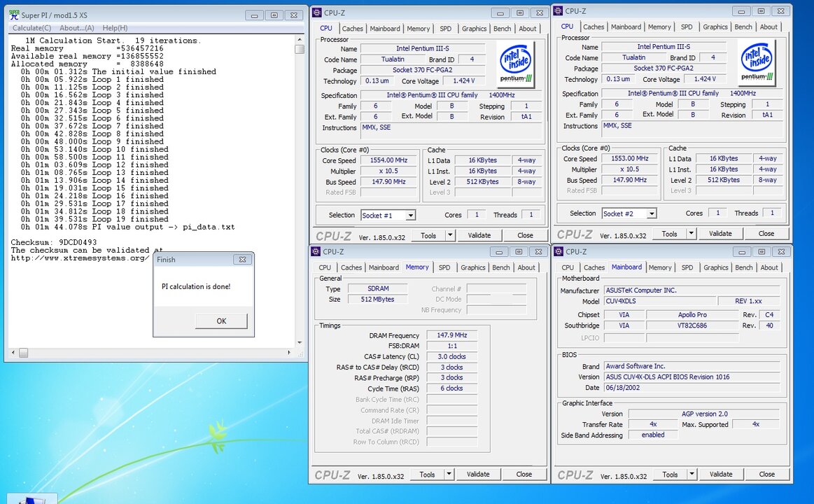This screenshot has width=814, height=504.
Task: Expand Tools arrow in Socket #2 CPU-Z window
Action: click(691, 234)
